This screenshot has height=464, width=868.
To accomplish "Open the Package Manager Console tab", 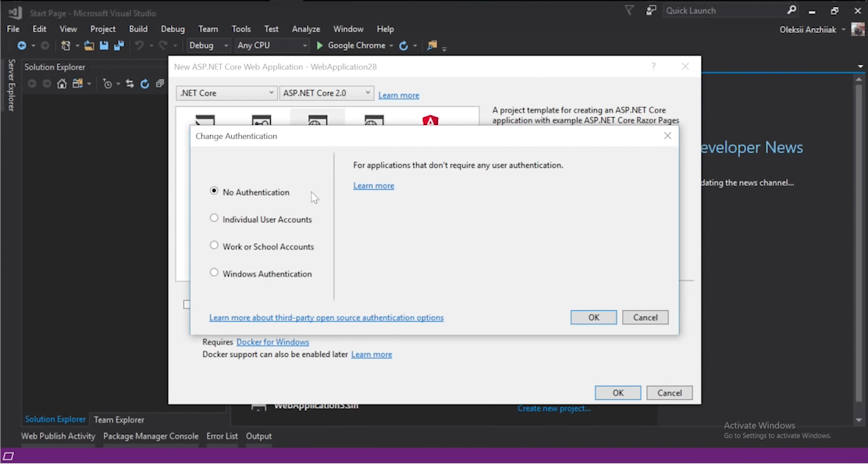I will click(151, 436).
